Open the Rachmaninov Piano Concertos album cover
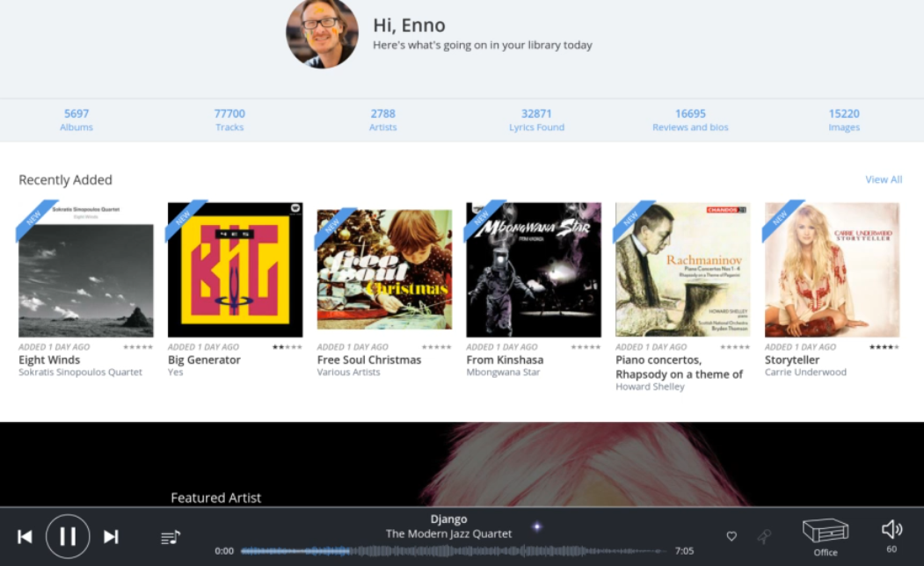Image resolution: width=924 pixels, height=566 pixels. (683, 270)
